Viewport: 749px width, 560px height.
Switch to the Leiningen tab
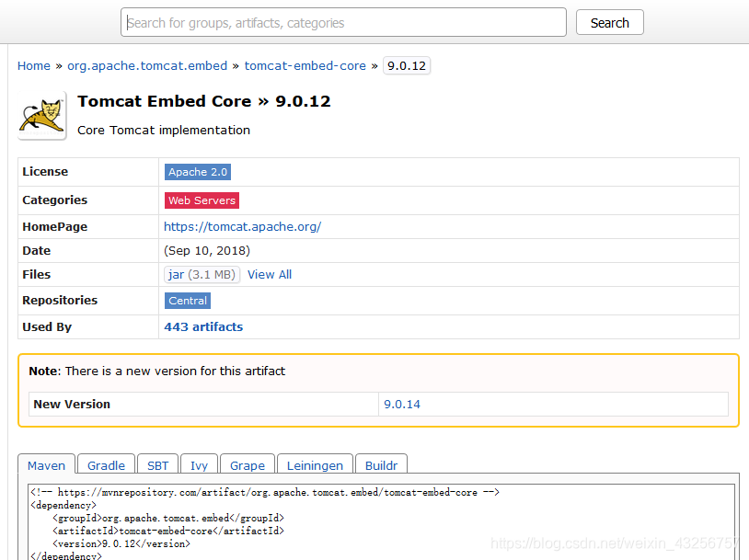point(315,465)
